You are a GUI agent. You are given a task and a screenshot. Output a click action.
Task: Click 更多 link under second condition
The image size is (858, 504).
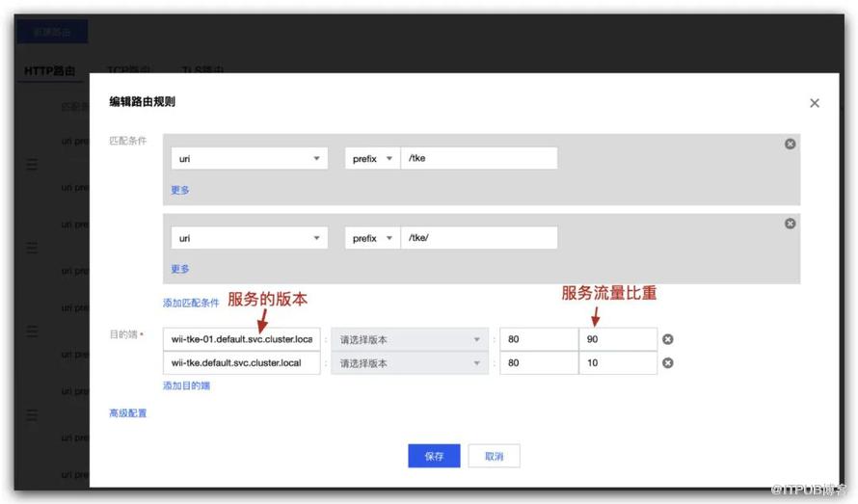click(180, 269)
